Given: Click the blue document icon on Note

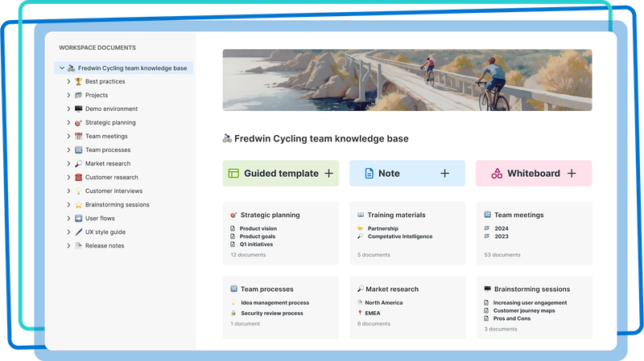Looking at the screenshot, I should pyautogui.click(x=369, y=174).
